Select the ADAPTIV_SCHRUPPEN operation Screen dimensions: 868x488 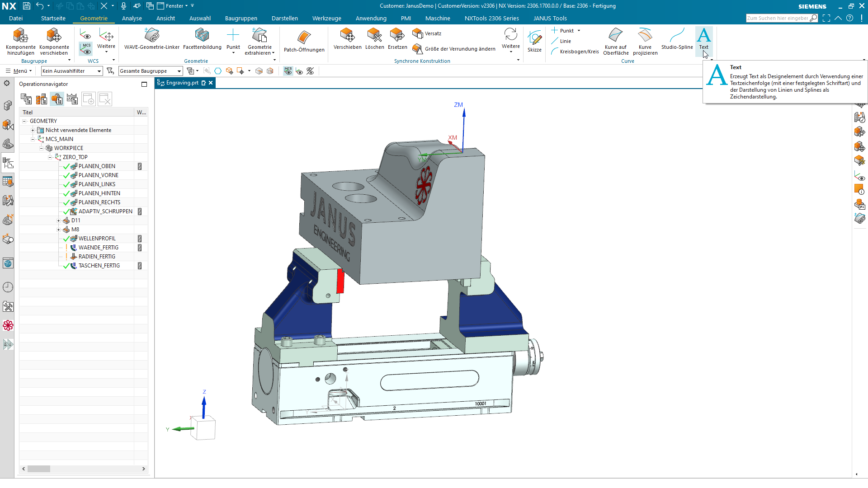105,211
